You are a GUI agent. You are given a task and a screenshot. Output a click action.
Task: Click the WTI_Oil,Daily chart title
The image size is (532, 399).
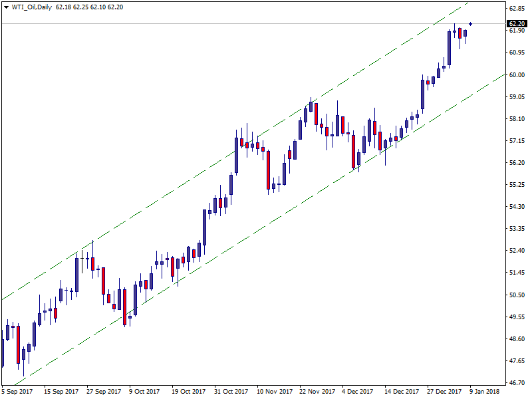[32, 7]
